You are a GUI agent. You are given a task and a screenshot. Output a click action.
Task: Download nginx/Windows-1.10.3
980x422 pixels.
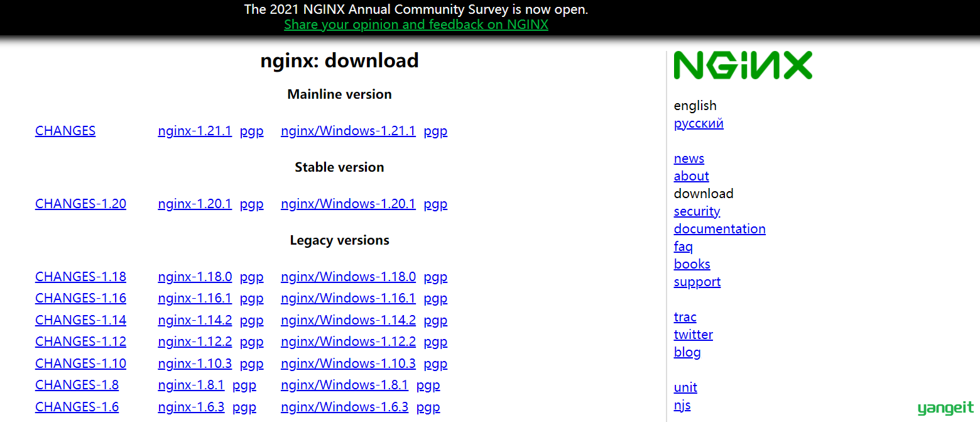[x=348, y=364]
